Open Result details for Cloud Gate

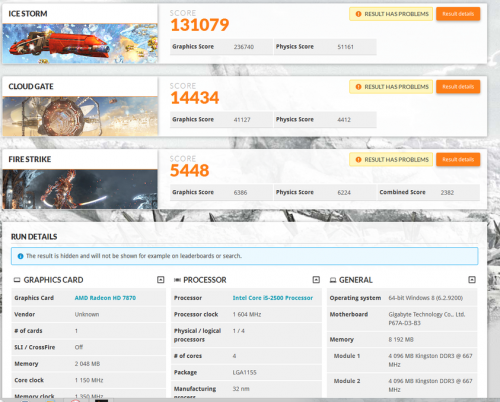coord(458,87)
